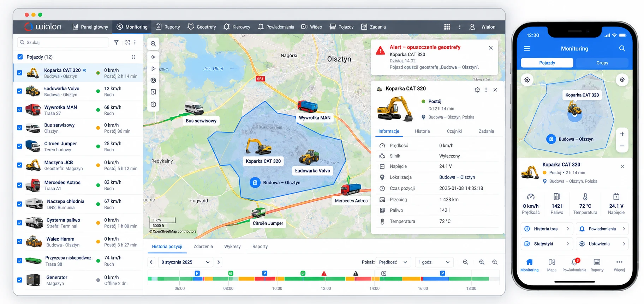
Task: Select the Grupy tab on mobile
Action: coord(602,63)
